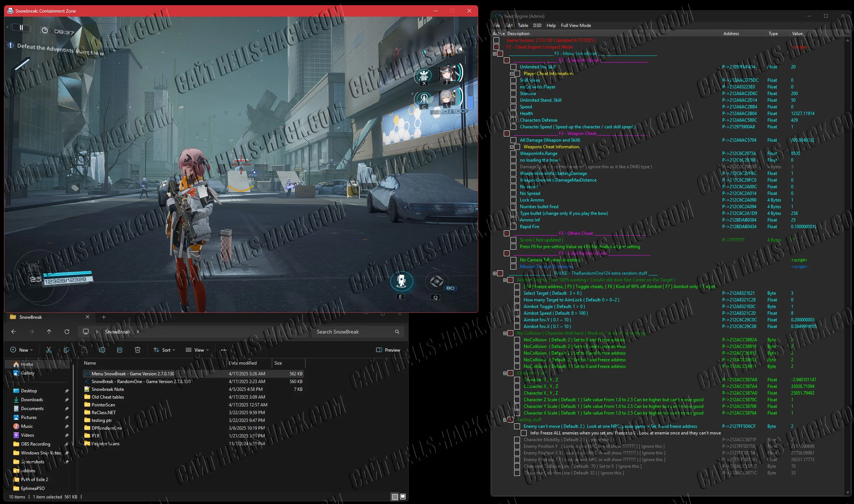Collapse the Weapons Cheat Information node
Image resolution: width=854 pixels, height=504 pixels.
(x=512, y=147)
